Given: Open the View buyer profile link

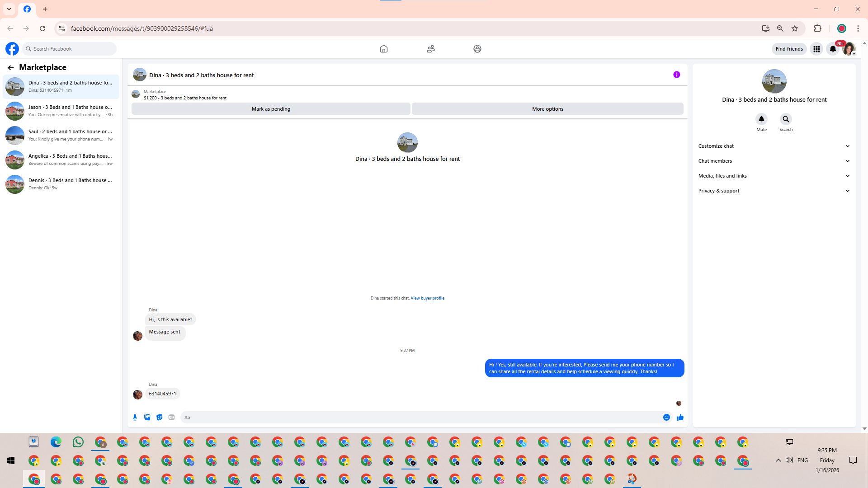Looking at the screenshot, I should [427, 298].
